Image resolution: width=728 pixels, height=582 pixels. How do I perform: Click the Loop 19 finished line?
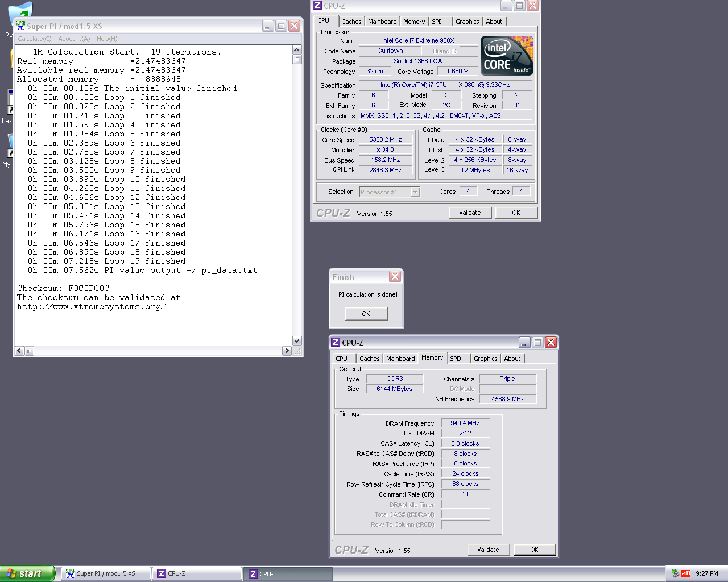pyautogui.click(x=107, y=261)
